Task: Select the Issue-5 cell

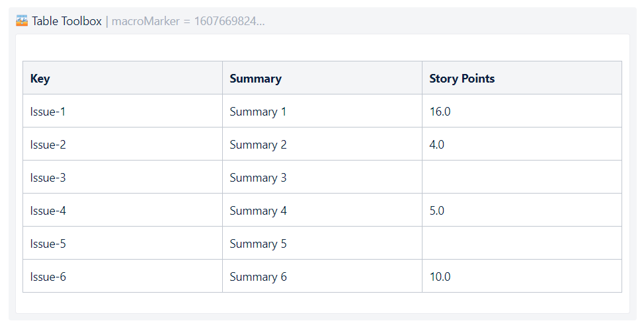Action: pyautogui.click(x=122, y=243)
